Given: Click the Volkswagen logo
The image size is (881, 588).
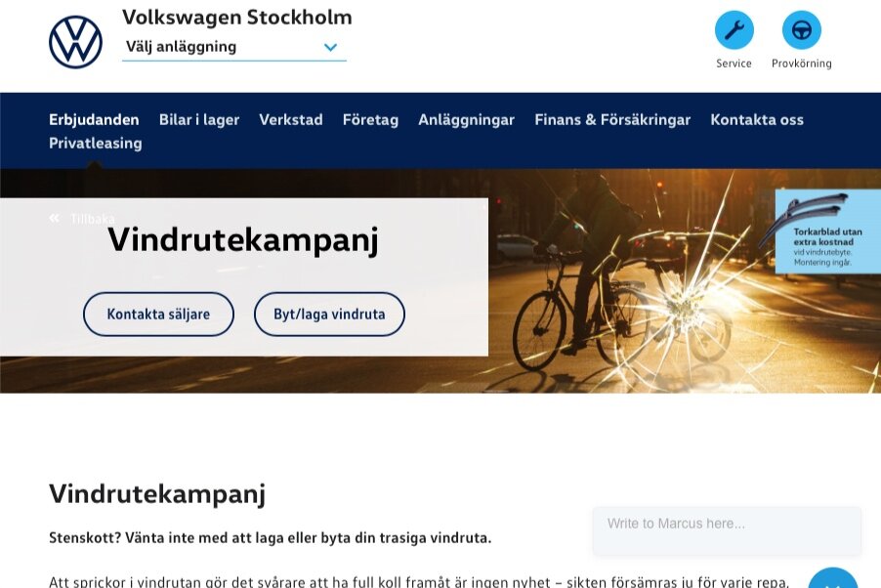Looking at the screenshot, I should click(75, 42).
